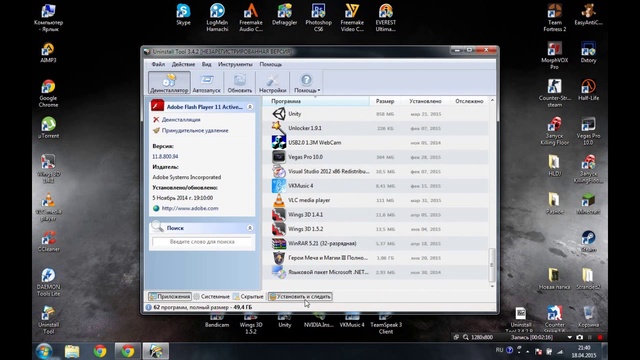Open File Explorer from taskbar

coord(72,351)
